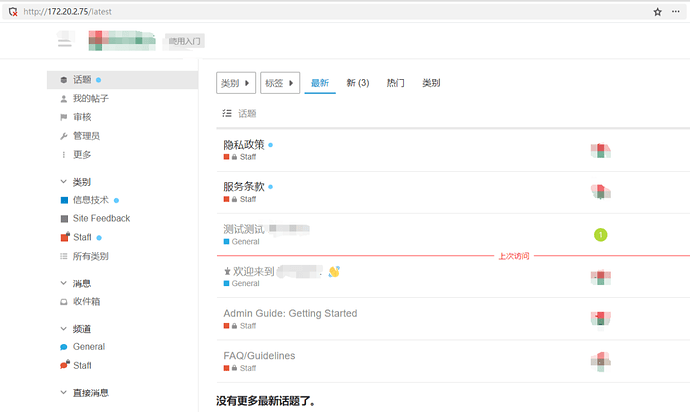690x412 pixels.
Task: Collapse the 直接消息 sidebar section
Action: (84, 392)
